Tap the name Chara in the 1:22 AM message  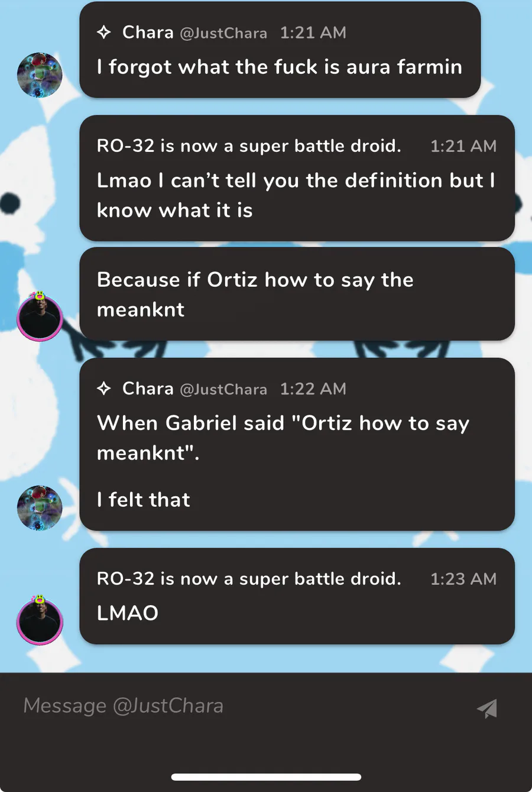[148, 389]
